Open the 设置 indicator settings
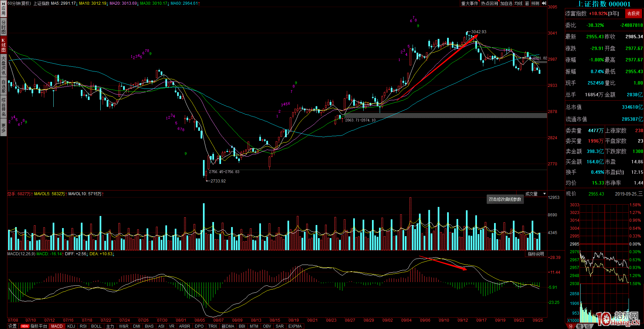644x329 pixels. (12, 326)
